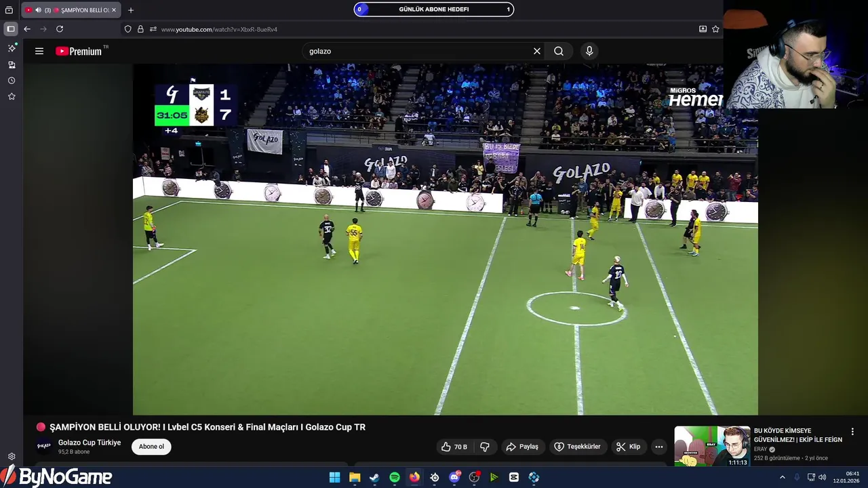
Task: Bookmark this page with star icon
Action: (x=715, y=29)
